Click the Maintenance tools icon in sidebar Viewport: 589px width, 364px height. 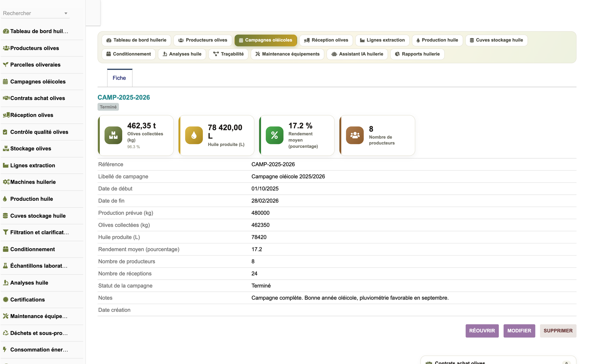tap(5, 316)
